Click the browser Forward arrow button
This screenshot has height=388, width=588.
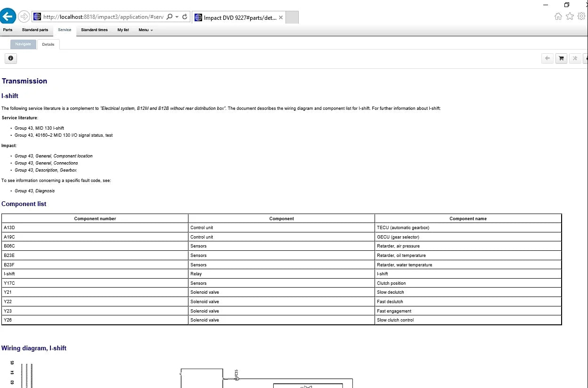pos(24,17)
